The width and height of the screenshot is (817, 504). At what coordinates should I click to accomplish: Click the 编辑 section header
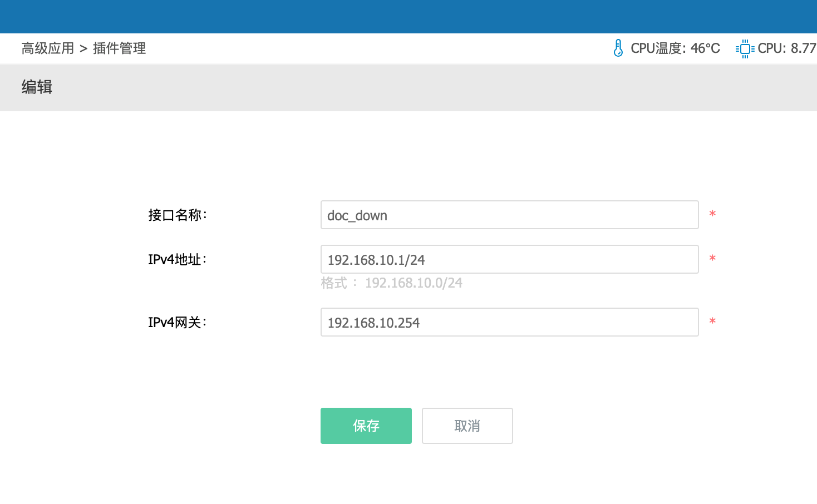(x=37, y=87)
